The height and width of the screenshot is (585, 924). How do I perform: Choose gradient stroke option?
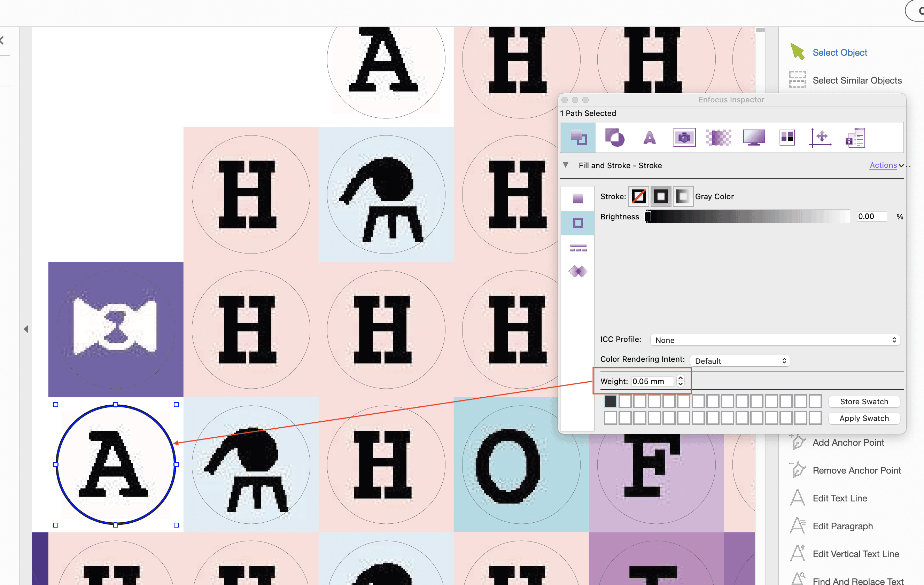click(682, 197)
